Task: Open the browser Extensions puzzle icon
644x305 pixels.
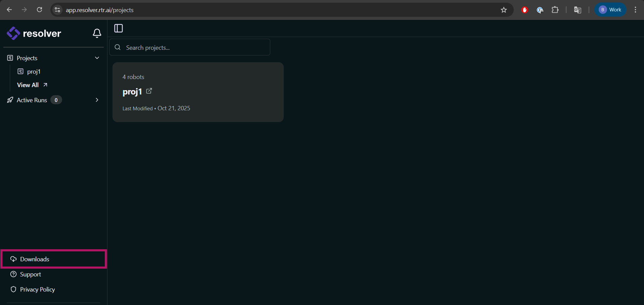Action: point(555,10)
